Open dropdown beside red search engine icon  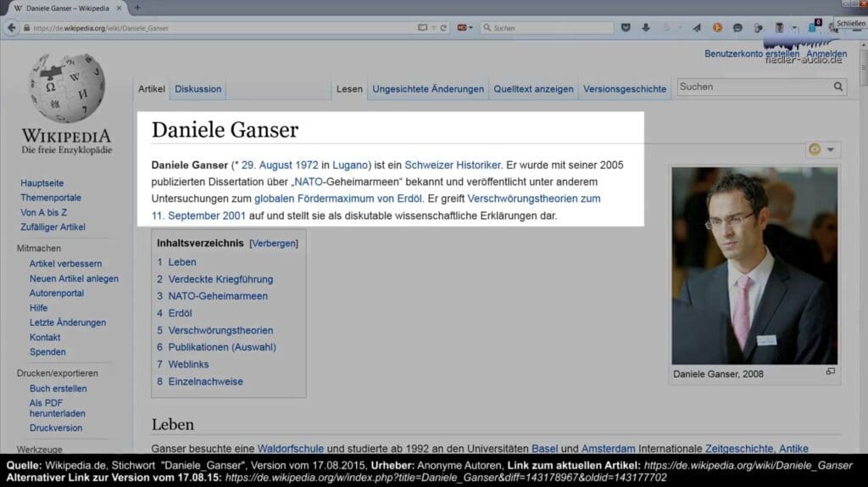[x=470, y=28]
